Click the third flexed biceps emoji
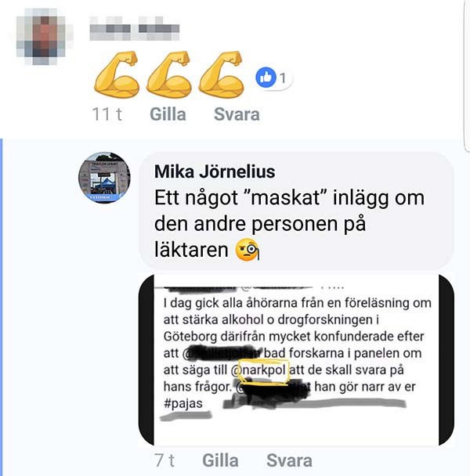The height and width of the screenshot is (476, 470). click(x=221, y=74)
